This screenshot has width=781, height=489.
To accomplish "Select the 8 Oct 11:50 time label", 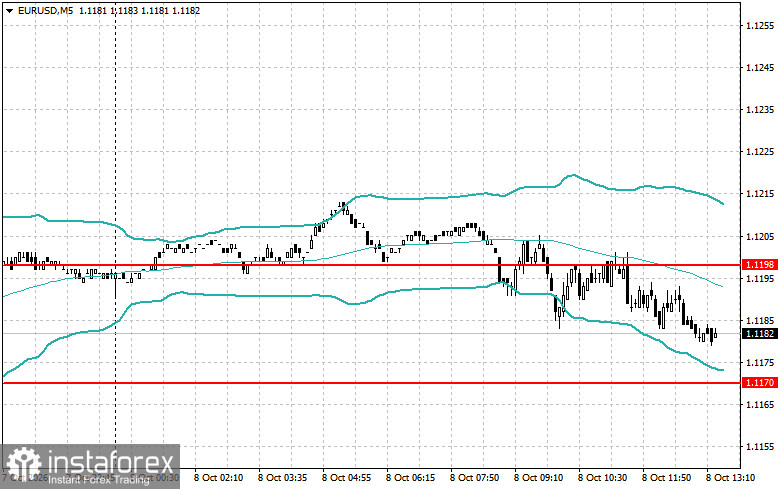I will [666, 478].
